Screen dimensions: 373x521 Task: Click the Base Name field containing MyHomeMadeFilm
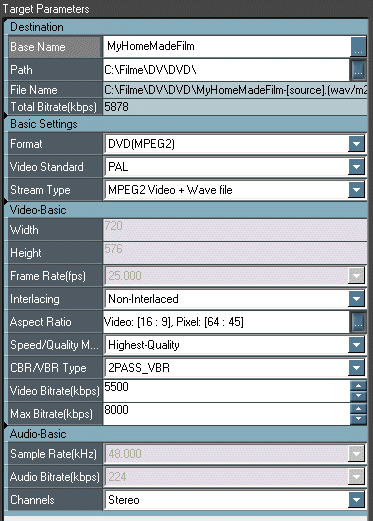(x=227, y=46)
